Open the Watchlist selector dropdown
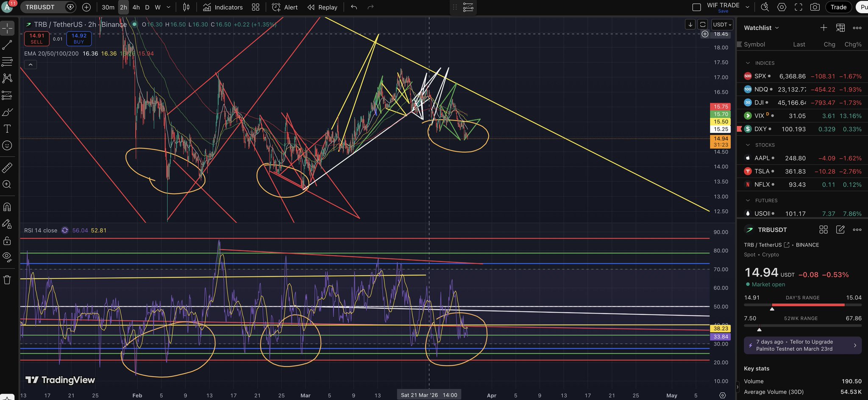Viewport: 868px width, 400px height. [762, 28]
